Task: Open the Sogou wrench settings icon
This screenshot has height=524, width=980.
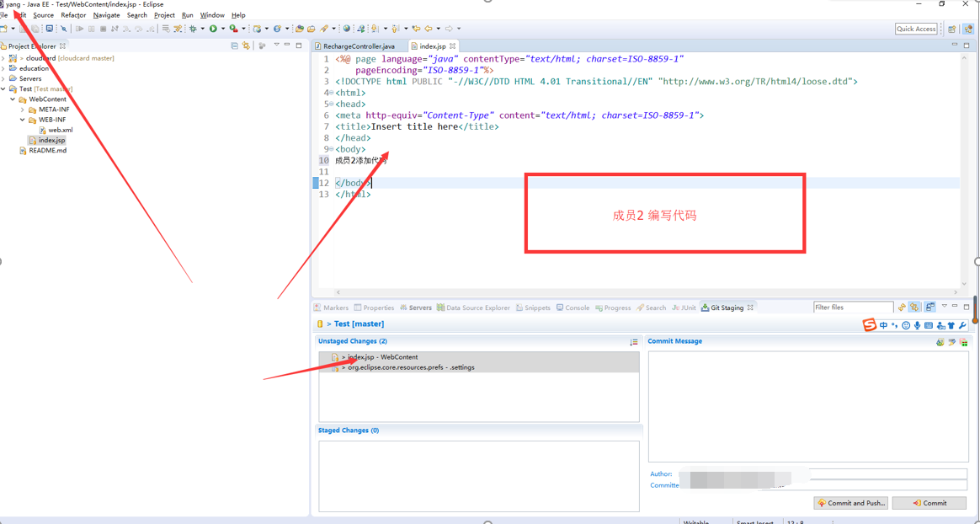Action: point(962,325)
